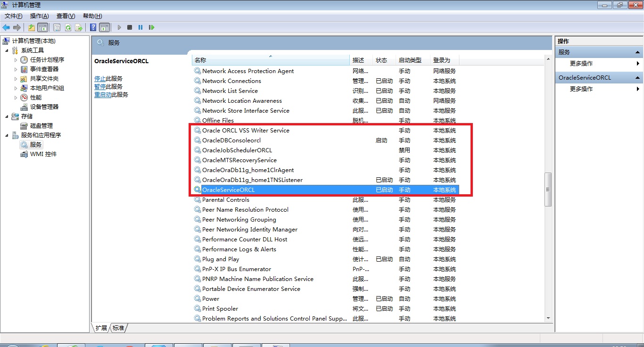644x347 pixels.
Task: Select the Oracle ORCL VSS Writer Service row
Action: pos(325,130)
